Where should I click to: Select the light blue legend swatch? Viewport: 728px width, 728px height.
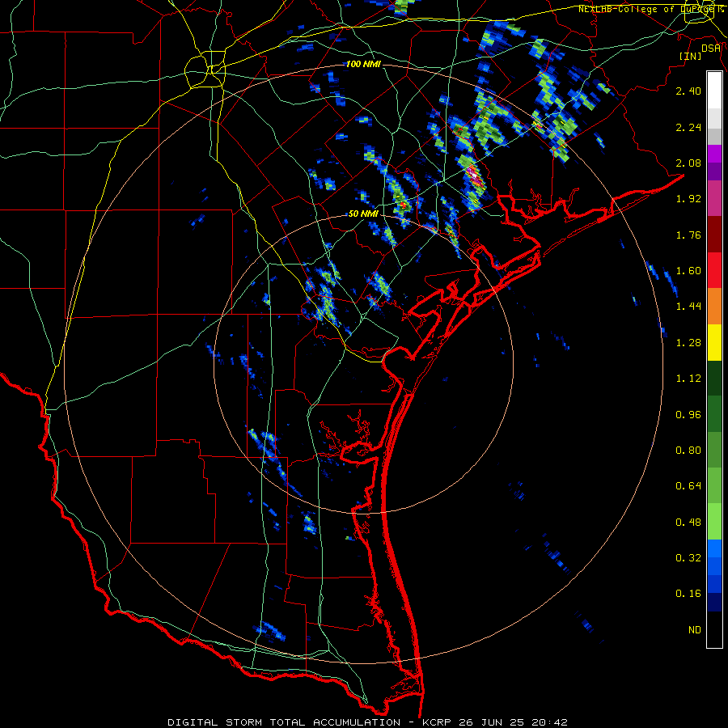(x=714, y=548)
